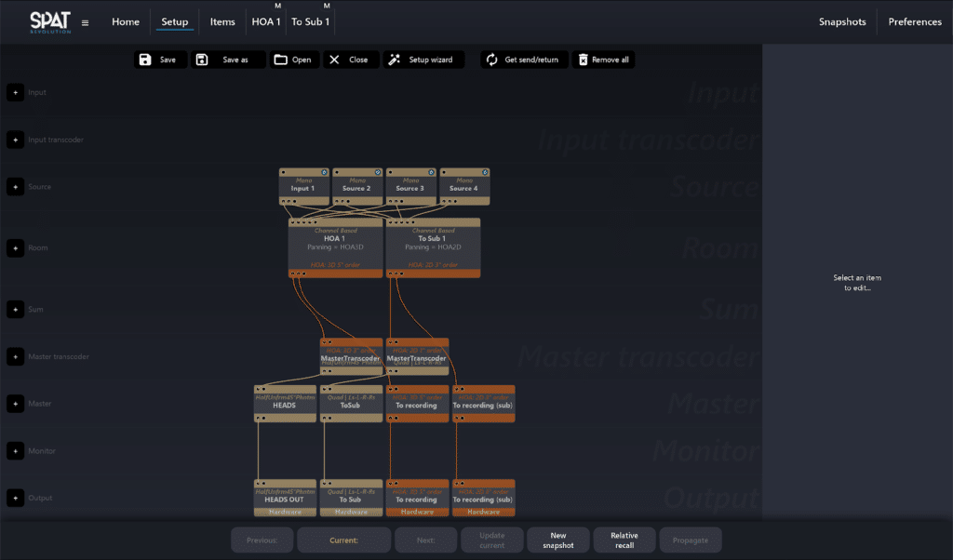
Task: Click the Relative recall button
Action: tap(624, 540)
